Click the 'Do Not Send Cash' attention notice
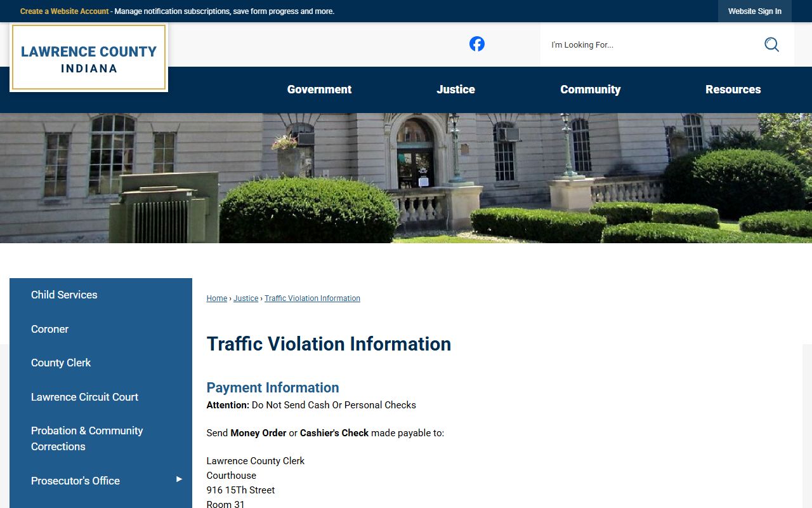Image resolution: width=812 pixels, height=508 pixels. tap(311, 405)
